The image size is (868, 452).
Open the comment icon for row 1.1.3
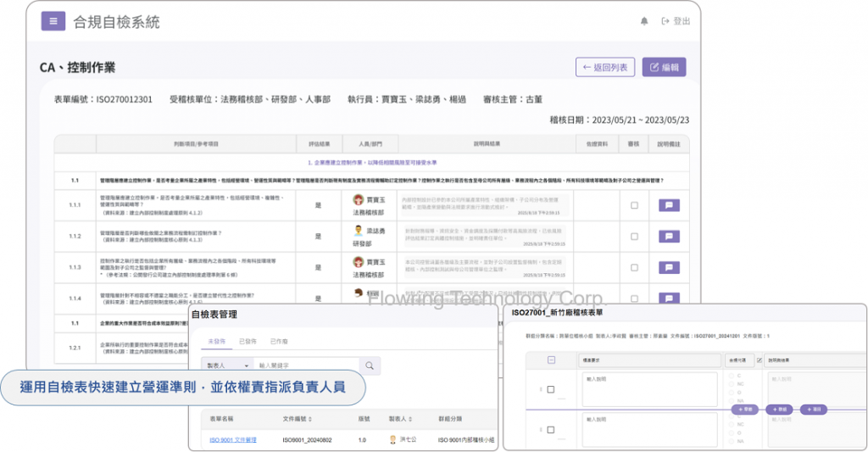pos(670,266)
